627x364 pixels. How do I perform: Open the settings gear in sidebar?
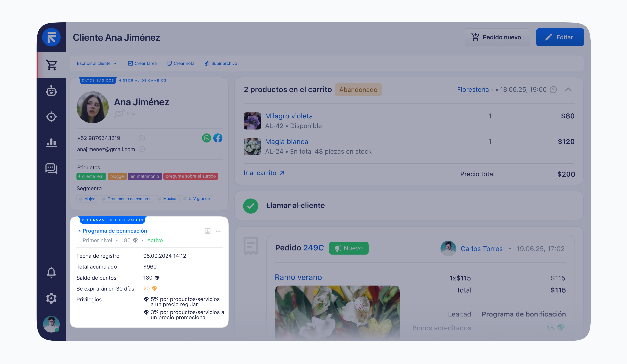point(51,298)
